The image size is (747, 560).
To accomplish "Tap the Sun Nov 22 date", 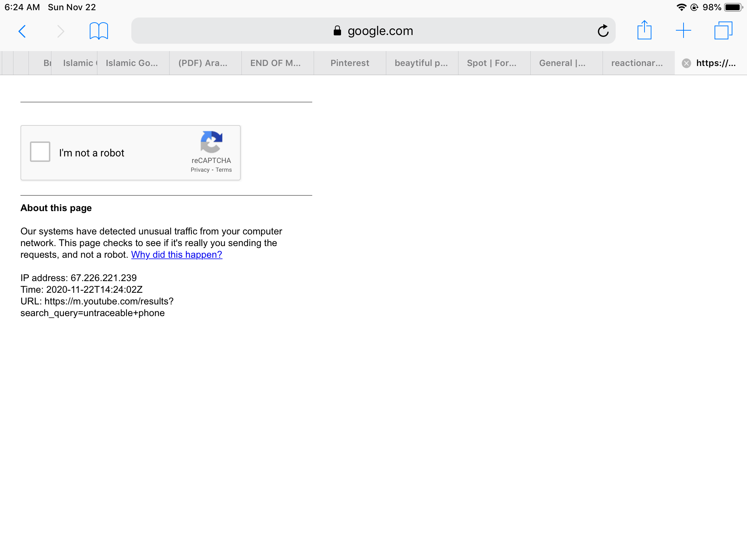I will click(72, 7).
